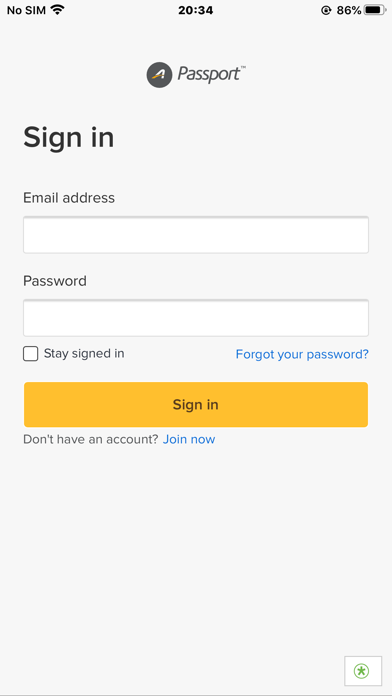This screenshot has width=392, height=696.
Task: Tap the Wi-Fi signal icon in status bar
Action: click(57, 10)
